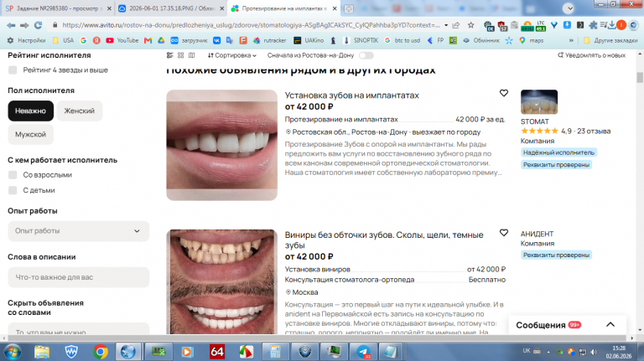Open Telegram from the taskbar
The width and height of the screenshot is (644, 361).
363,352
